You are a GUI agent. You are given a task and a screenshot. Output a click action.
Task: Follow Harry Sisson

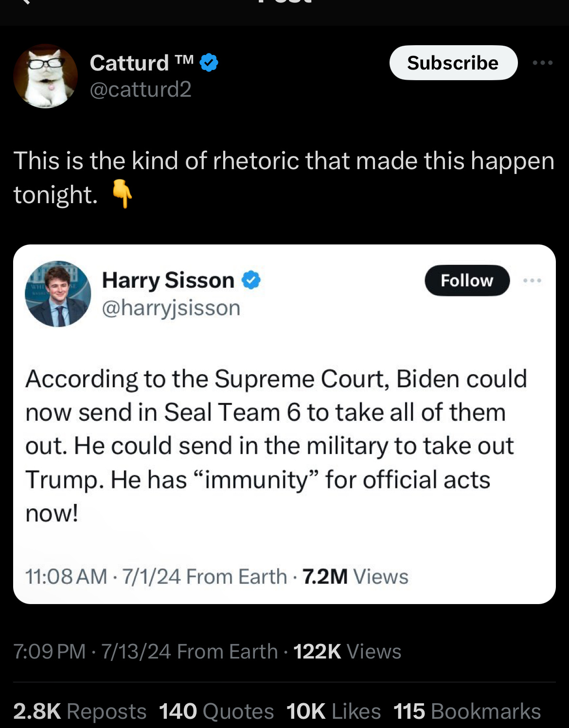467,280
